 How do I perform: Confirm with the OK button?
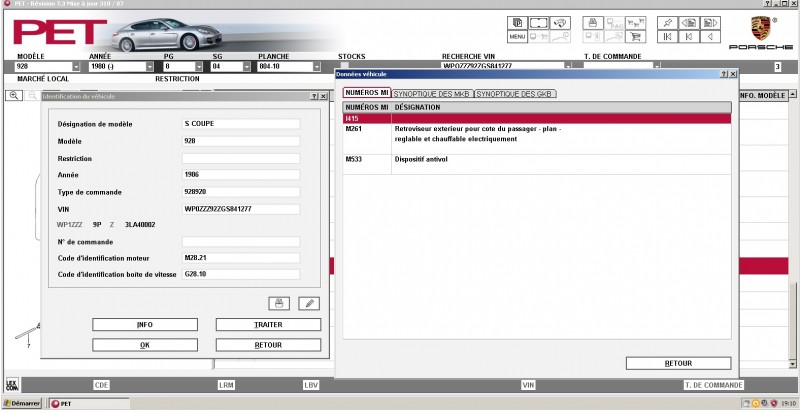click(x=145, y=345)
